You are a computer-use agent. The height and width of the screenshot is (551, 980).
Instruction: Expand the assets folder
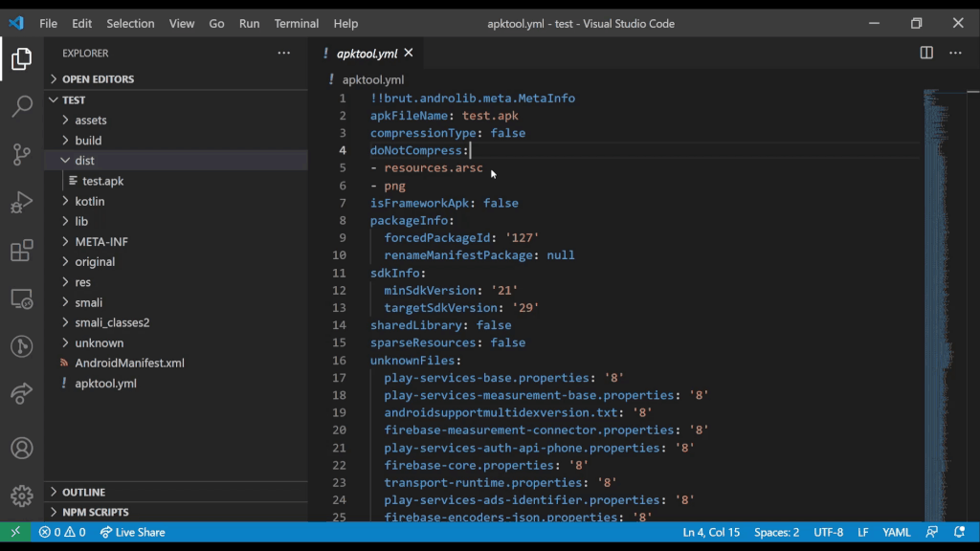click(91, 121)
